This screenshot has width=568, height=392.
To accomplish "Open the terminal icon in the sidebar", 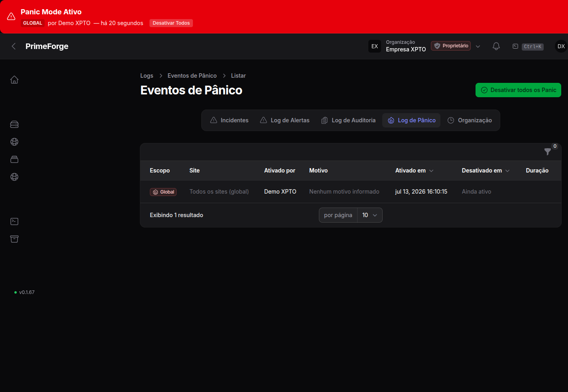I will pyautogui.click(x=14, y=221).
